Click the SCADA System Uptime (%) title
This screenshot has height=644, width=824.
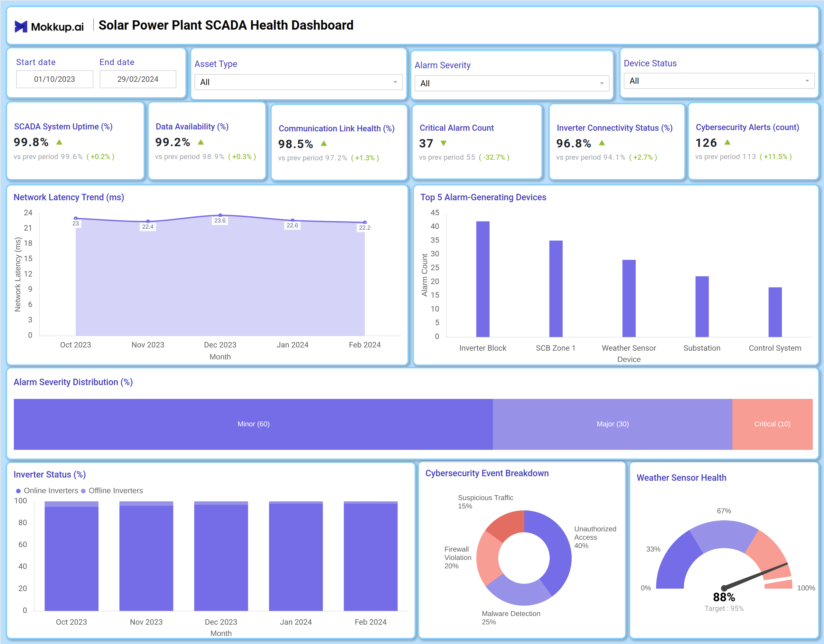pyautogui.click(x=63, y=127)
